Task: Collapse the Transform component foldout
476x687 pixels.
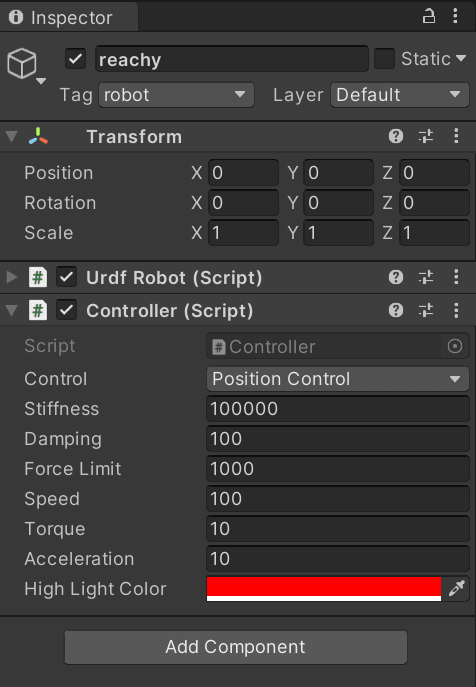Action: pyautogui.click(x=11, y=136)
